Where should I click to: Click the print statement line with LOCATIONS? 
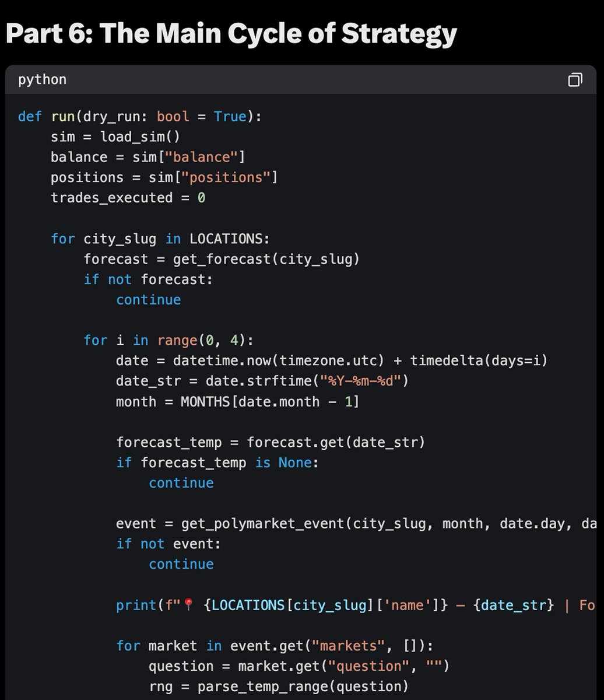(356, 605)
